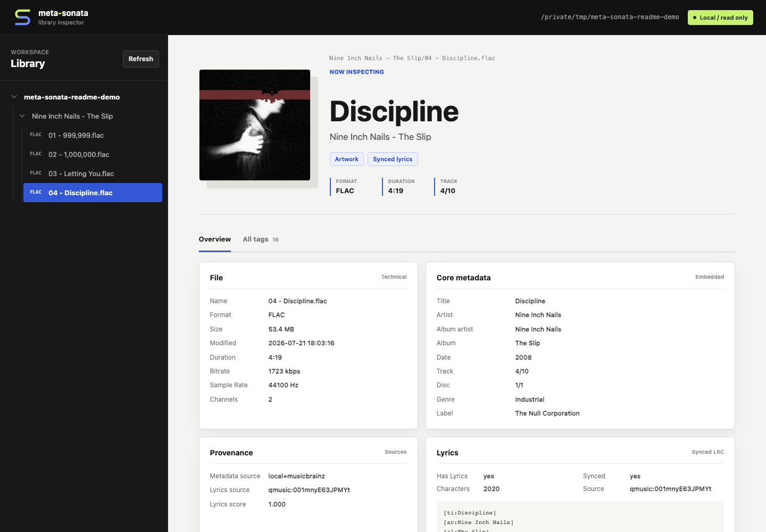Image resolution: width=766 pixels, height=532 pixels.
Task: Click the Sources label in Provenance card
Action: [x=396, y=452]
